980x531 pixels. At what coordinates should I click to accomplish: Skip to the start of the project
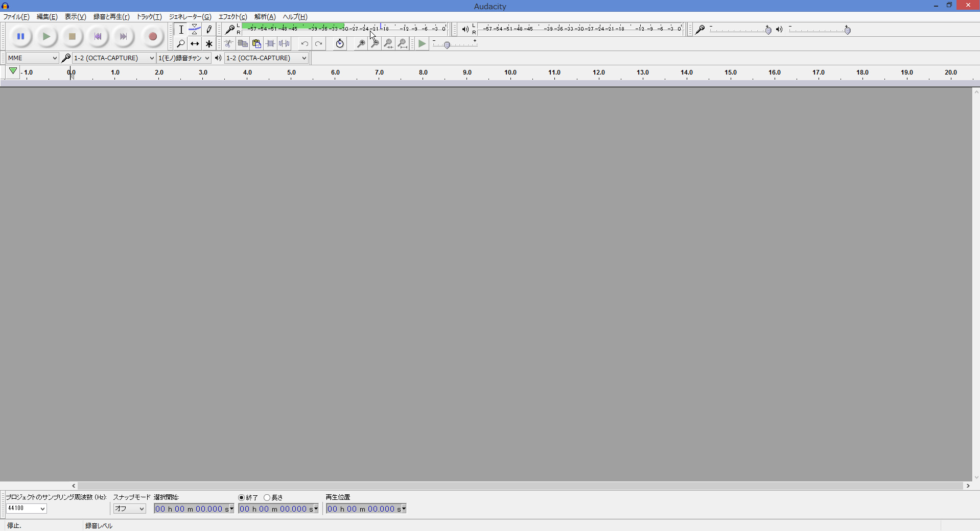point(98,36)
